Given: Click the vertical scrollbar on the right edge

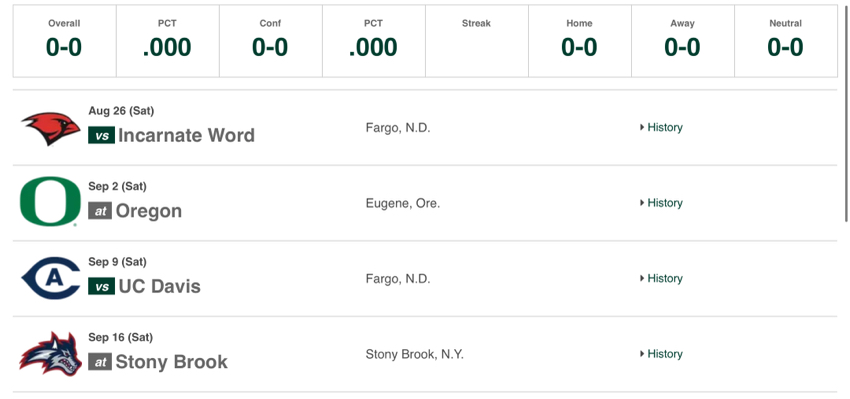Looking at the screenshot, I should [847, 111].
